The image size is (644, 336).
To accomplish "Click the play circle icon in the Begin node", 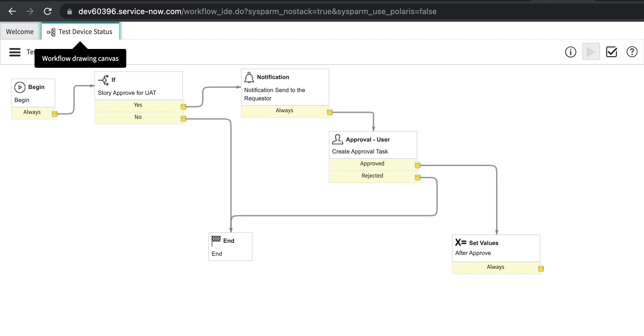I will point(20,87).
